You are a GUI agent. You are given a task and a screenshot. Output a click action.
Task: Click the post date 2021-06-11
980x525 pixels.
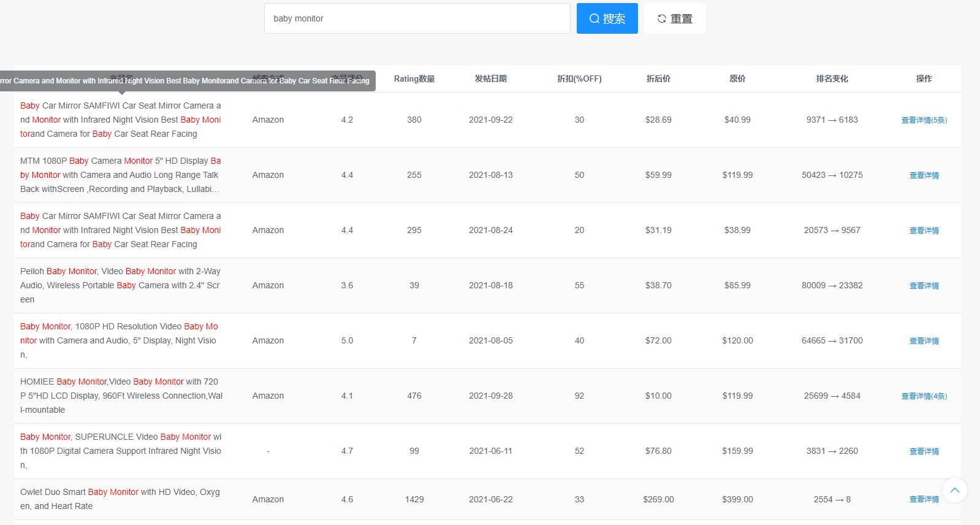click(491, 451)
